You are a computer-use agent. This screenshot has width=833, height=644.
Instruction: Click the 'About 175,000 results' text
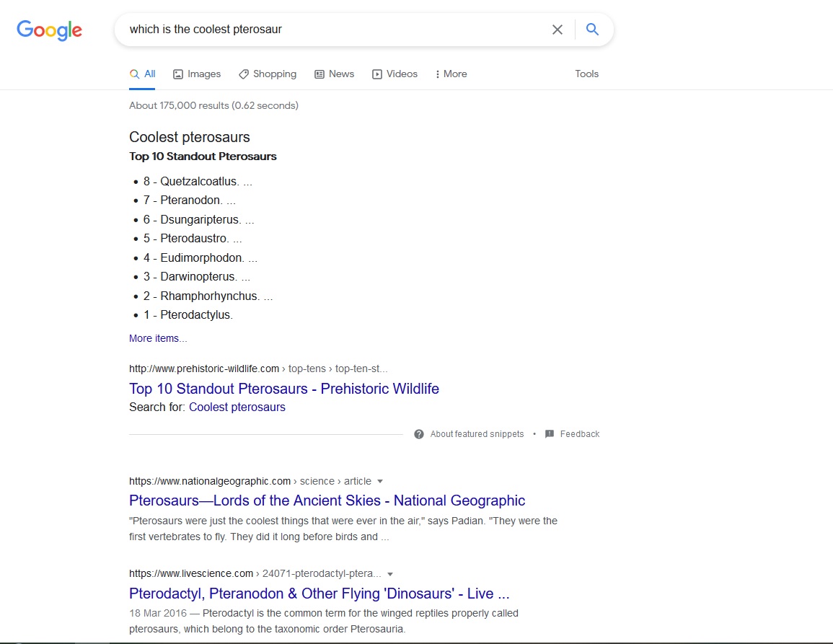[213, 105]
